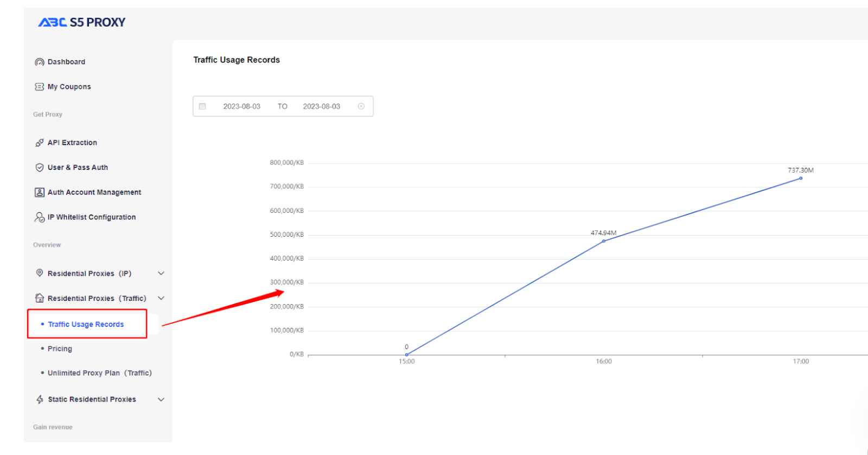Click the 737.30M data point at 17:00
Image resolution: width=868 pixels, height=455 pixels.
pyautogui.click(x=801, y=178)
